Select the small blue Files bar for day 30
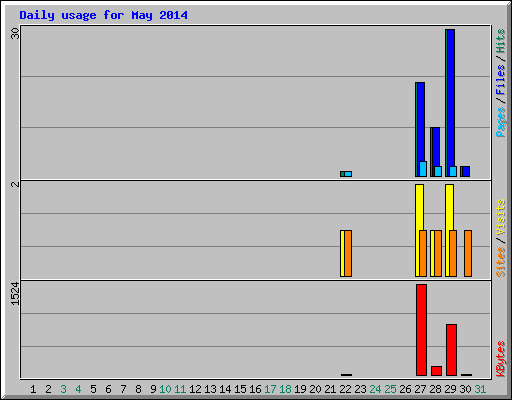512x400 pixels. 466,171
